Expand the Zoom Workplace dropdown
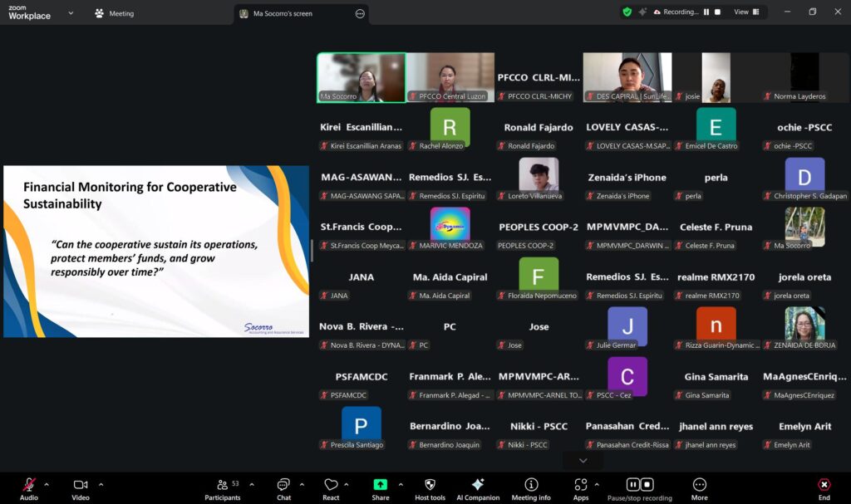This screenshot has height=504, width=851. point(71,13)
